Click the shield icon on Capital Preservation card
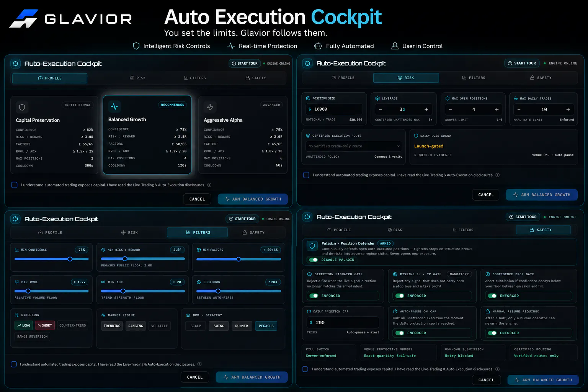 (22, 107)
